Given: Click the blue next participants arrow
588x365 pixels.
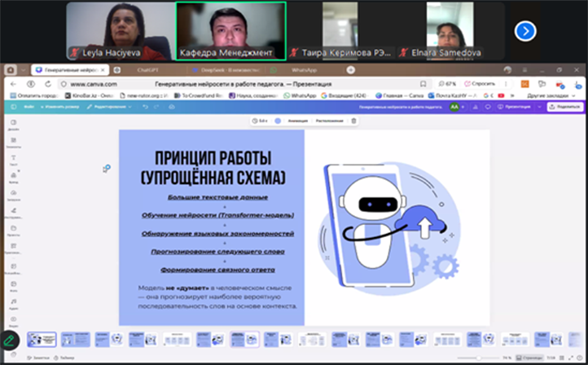Looking at the screenshot, I should [525, 31].
